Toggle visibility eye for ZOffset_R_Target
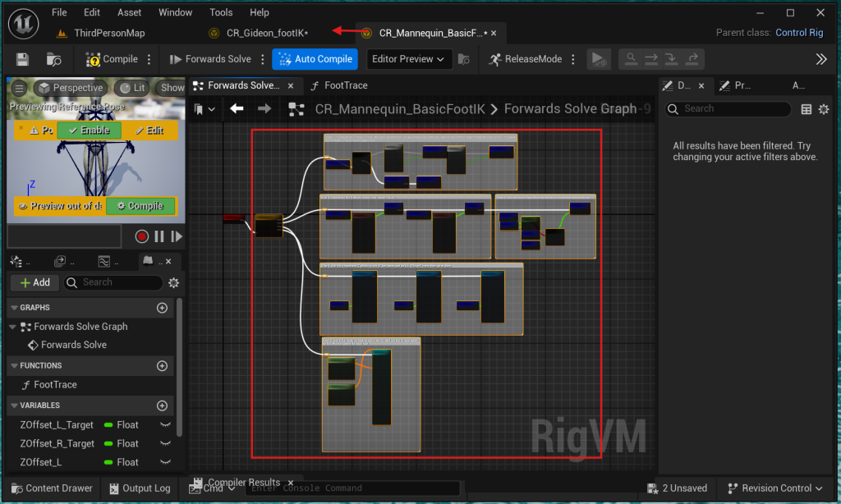 pyautogui.click(x=165, y=444)
